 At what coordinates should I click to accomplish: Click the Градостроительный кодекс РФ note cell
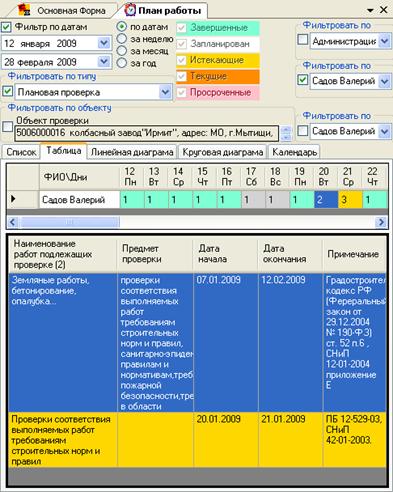point(354,342)
